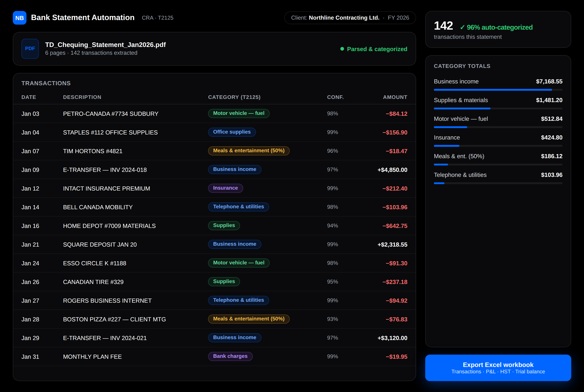This screenshot has width=584, height=392.
Task: Open the Northline Contracting Ltd. client selector
Action: (x=350, y=18)
